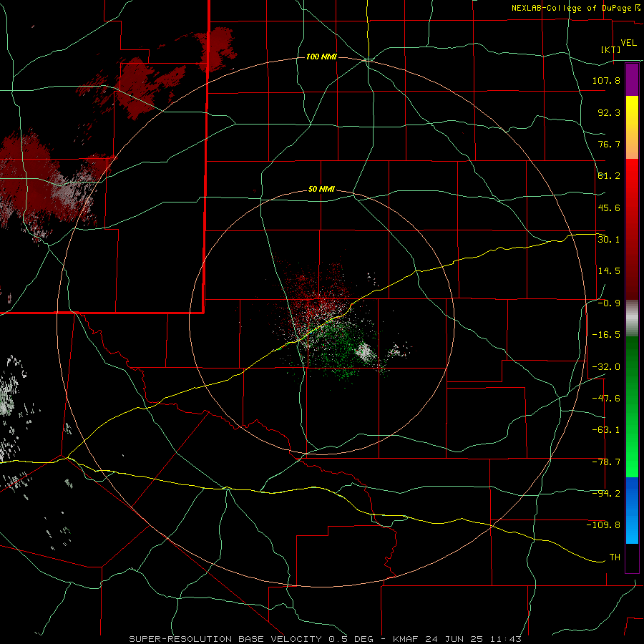Select the -32.0 value on the velocity scale
Screen dimensions: 644x644
click(x=606, y=367)
